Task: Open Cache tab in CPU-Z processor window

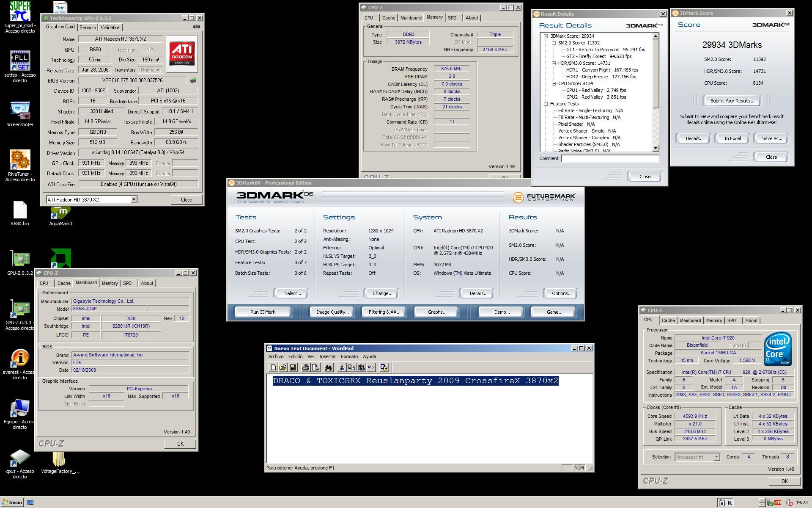Action: tap(668, 320)
